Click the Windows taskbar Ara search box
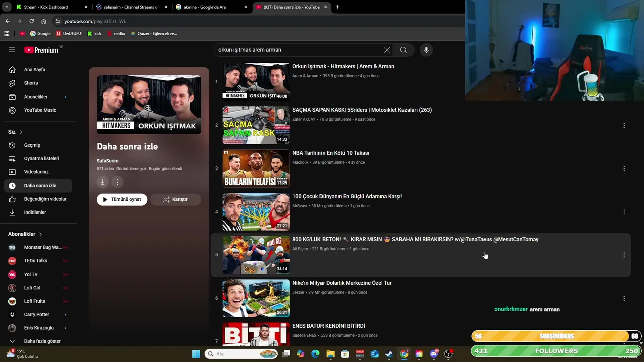The width and height of the screenshot is (644, 362). pyautogui.click(x=241, y=354)
